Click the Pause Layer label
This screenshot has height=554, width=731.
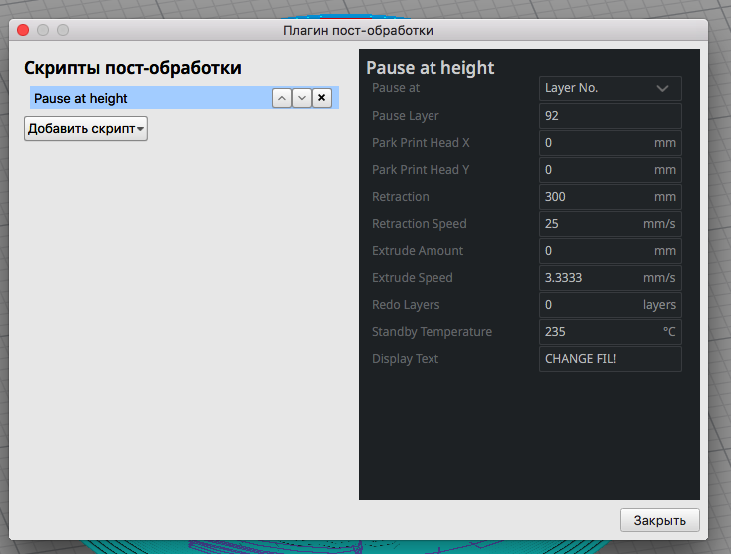(405, 116)
